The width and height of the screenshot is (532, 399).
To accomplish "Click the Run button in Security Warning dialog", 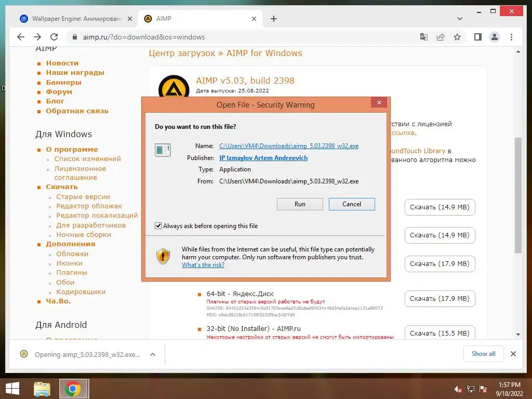I will pos(300,204).
